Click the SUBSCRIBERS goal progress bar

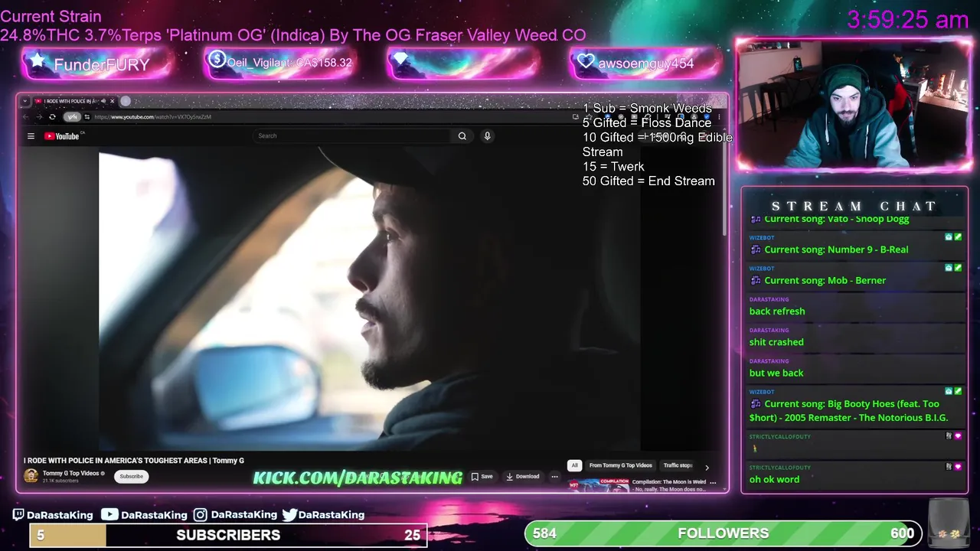point(228,535)
